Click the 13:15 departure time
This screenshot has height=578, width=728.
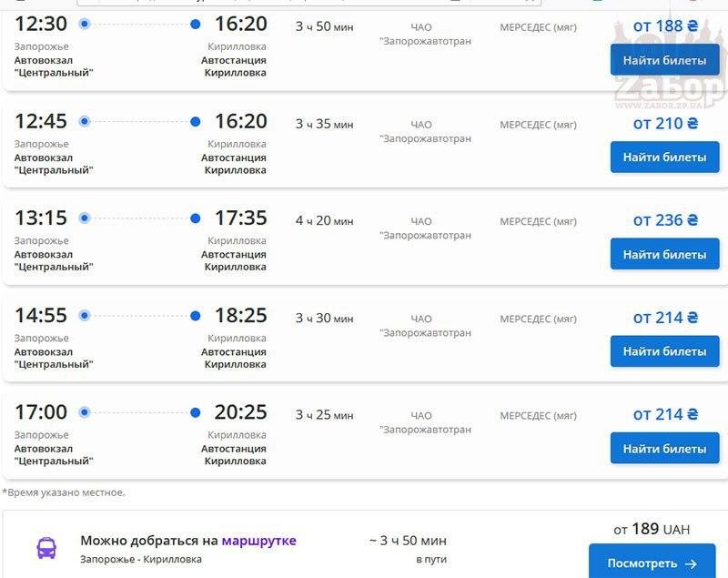pyautogui.click(x=41, y=218)
